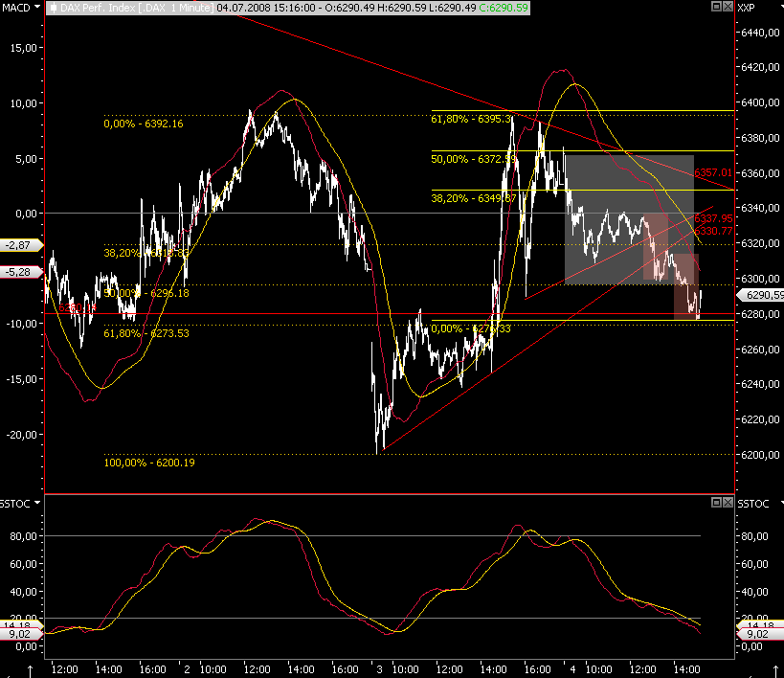Select the large gray rectangle drawing on chart
Viewport: 784px width, 678px height.
629,219
